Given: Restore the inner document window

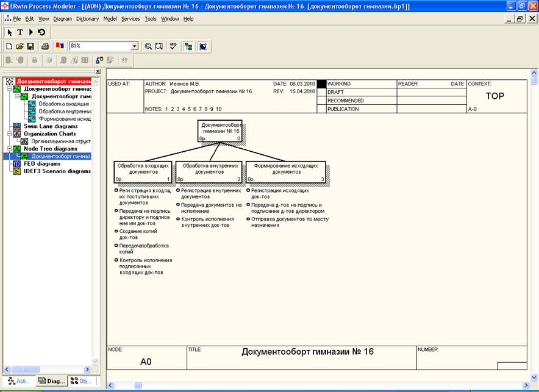Looking at the screenshot, I should coord(520,19).
